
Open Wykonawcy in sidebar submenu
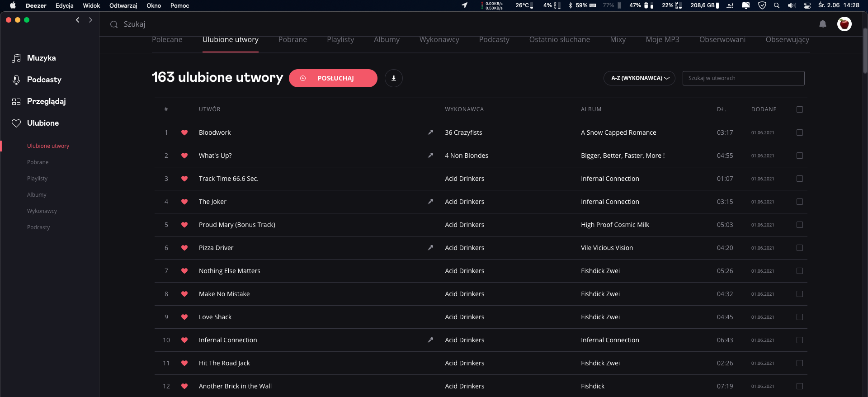(x=42, y=211)
